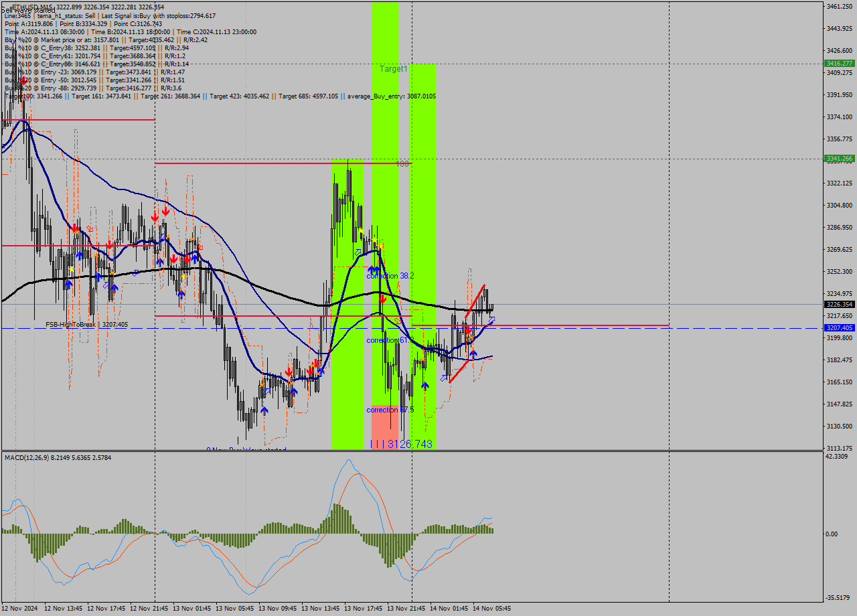The width and height of the screenshot is (857, 616).
Task: Click 3461.250 on the price axis
Action: [839, 6]
